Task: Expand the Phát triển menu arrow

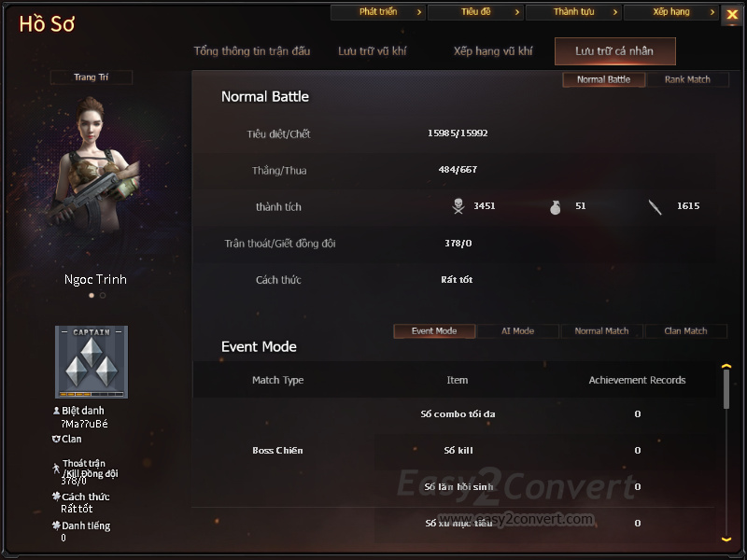Action: tap(419, 12)
